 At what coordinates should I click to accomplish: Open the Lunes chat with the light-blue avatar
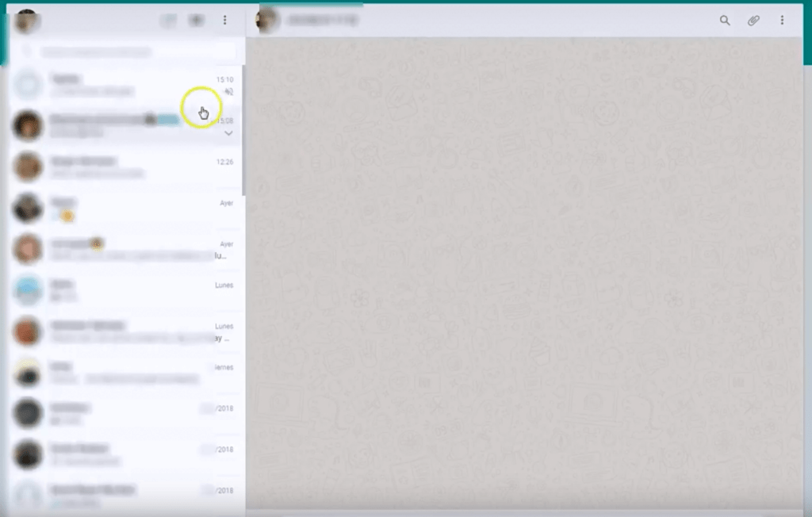coord(125,290)
